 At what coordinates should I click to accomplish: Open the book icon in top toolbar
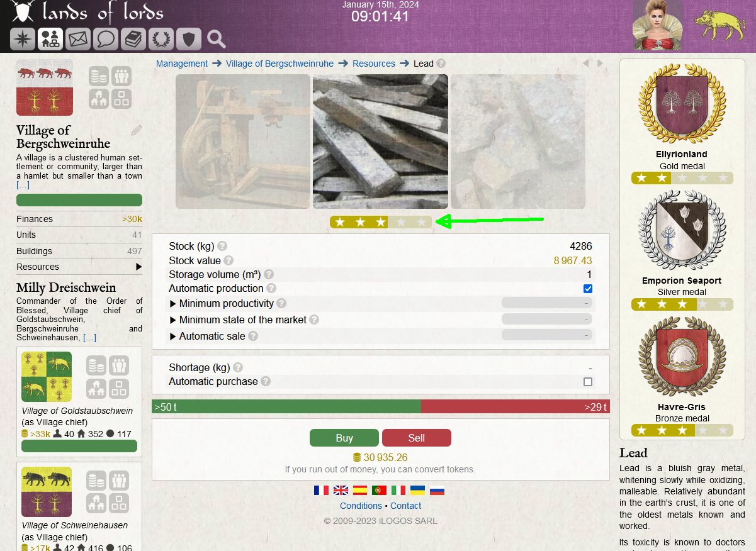(133, 39)
